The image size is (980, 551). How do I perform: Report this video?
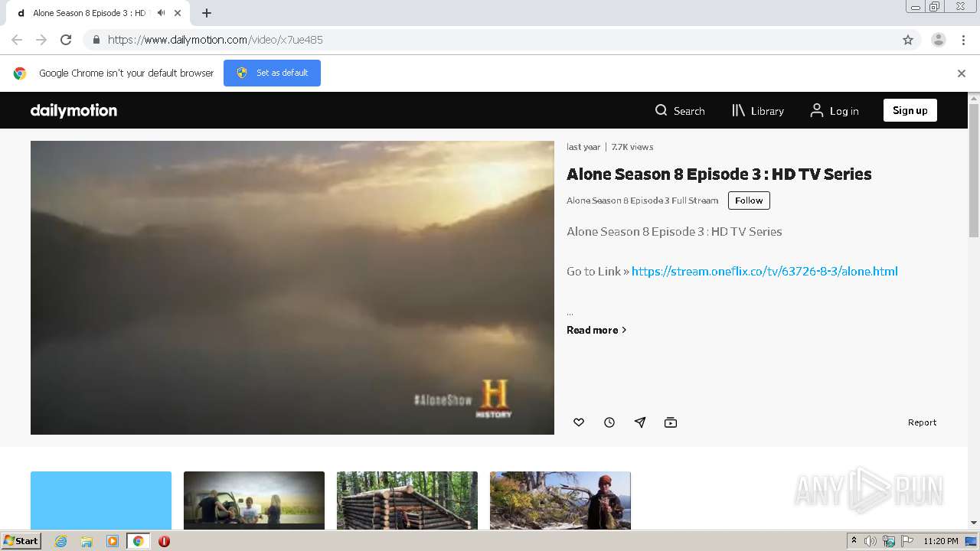tap(922, 422)
